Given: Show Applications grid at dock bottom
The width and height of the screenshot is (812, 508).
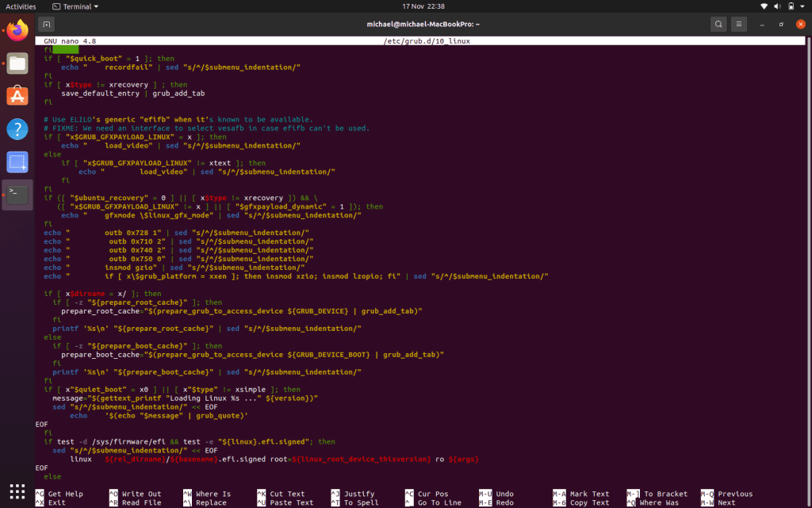Looking at the screenshot, I should coord(17,491).
